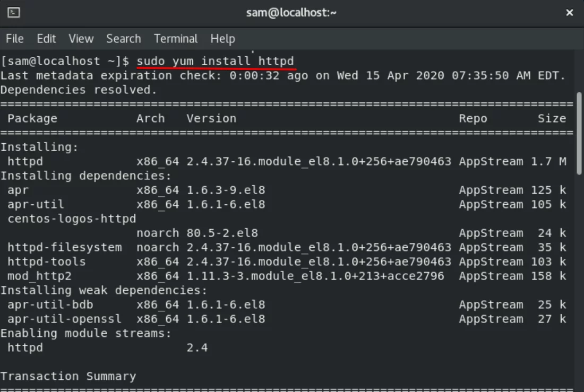Image resolution: width=584 pixels, height=392 pixels.
Task: Click the apr-util package name
Action: pos(36,204)
